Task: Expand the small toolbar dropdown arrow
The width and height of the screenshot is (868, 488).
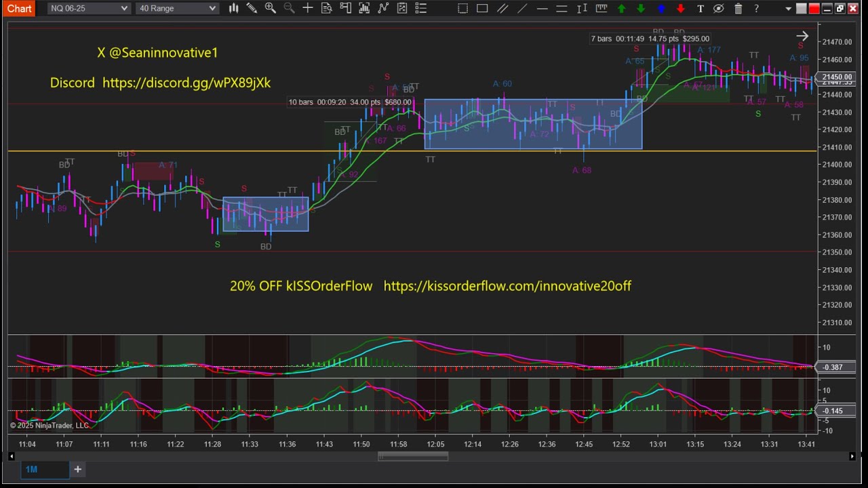Action: (x=788, y=9)
